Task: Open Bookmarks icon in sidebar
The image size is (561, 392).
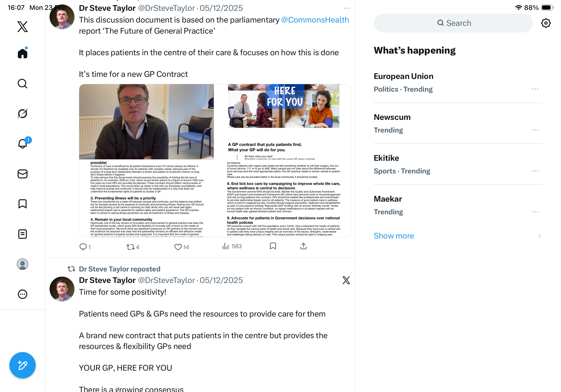Action: tap(23, 204)
